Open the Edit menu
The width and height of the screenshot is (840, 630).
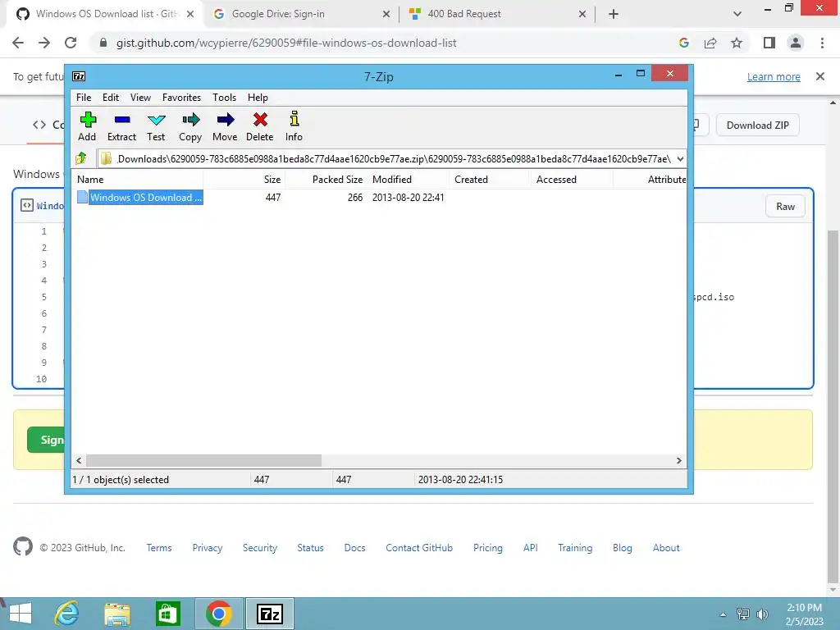[x=111, y=98]
